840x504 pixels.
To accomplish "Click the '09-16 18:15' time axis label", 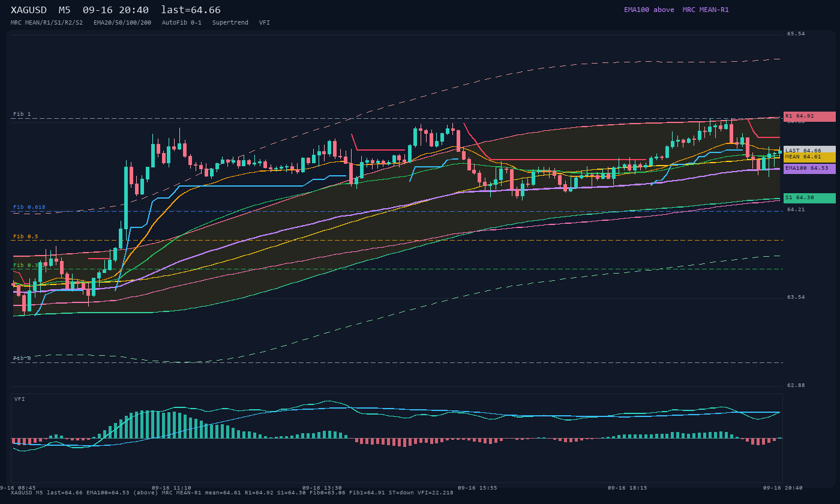I will tap(628, 488).
